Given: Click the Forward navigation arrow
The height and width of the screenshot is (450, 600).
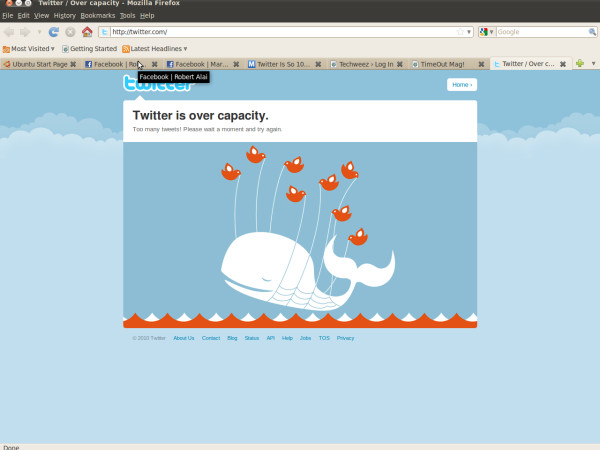Looking at the screenshot, I should pos(25,32).
